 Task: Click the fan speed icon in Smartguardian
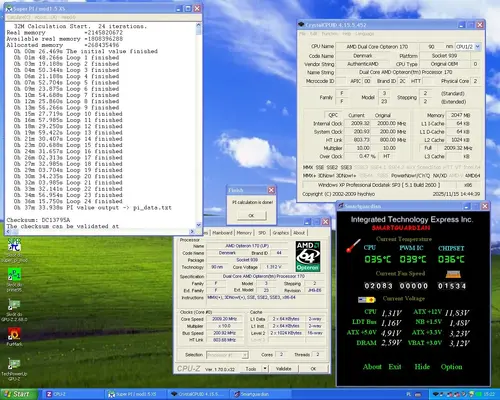[x=453, y=274]
